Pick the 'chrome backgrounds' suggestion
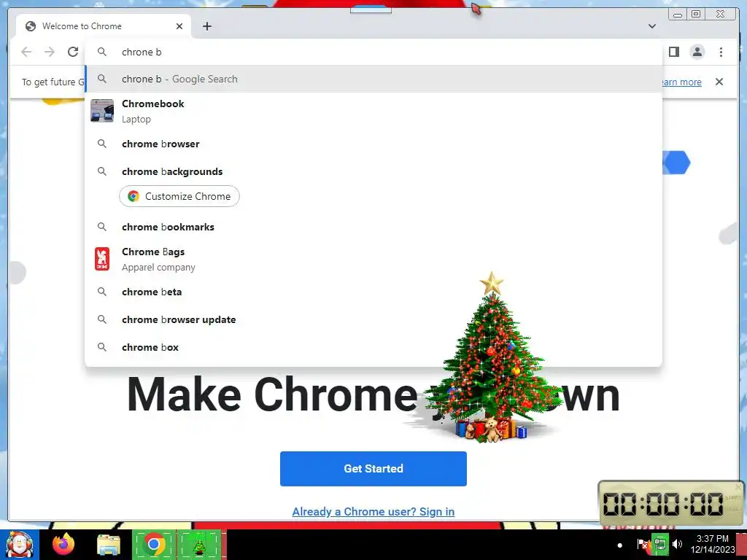The image size is (747, 560). point(373,171)
